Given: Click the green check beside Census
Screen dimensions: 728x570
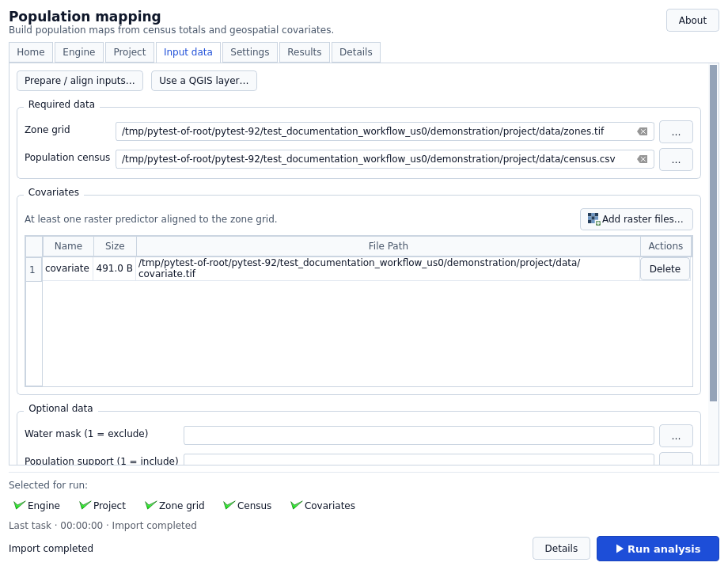Looking at the screenshot, I should coord(229,505).
